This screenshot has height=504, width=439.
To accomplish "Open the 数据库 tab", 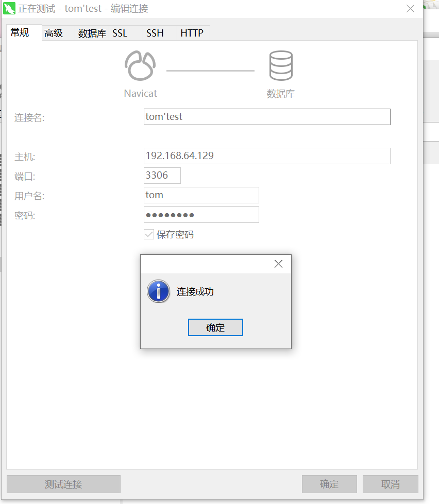I will pos(92,33).
